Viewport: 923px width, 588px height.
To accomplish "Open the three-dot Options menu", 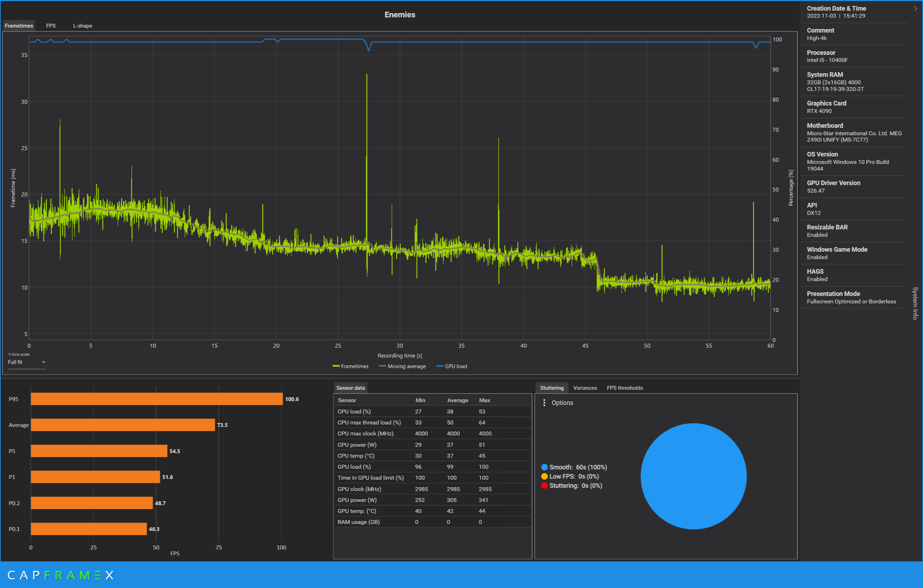I will [x=544, y=403].
